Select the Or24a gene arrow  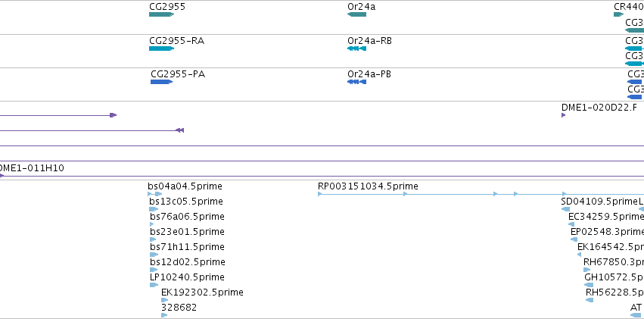[x=356, y=14]
